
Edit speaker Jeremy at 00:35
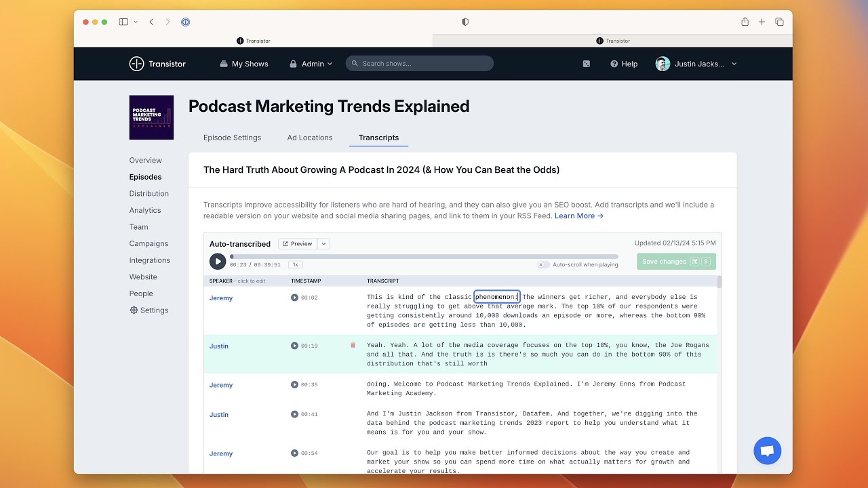point(221,385)
